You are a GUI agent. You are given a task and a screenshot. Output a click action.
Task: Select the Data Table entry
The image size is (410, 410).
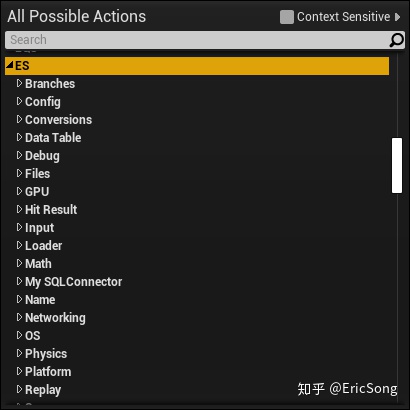tap(53, 138)
